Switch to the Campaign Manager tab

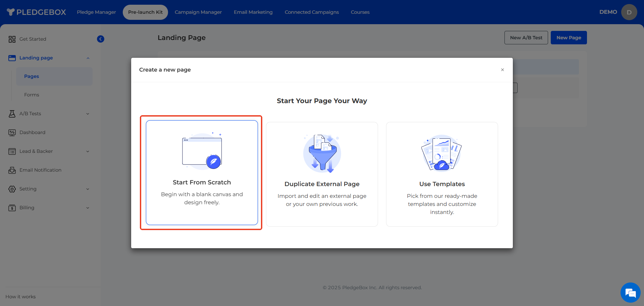pos(198,12)
